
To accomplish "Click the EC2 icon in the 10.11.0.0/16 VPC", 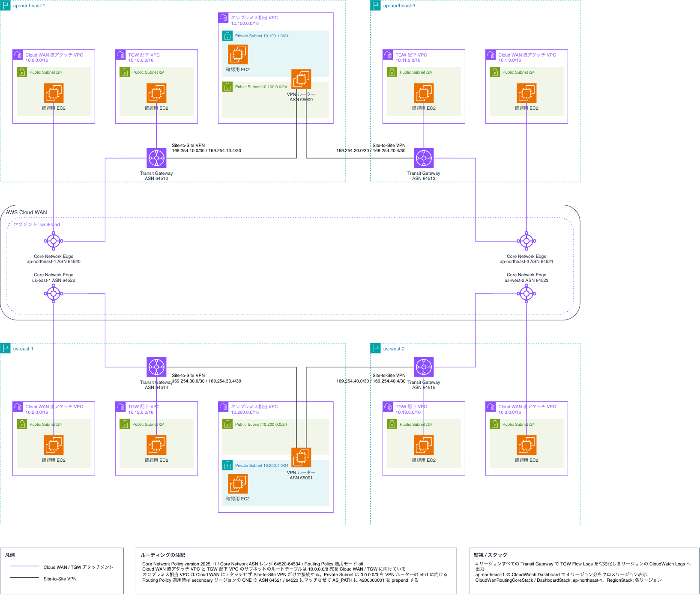I will pyautogui.click(x=424, y=93).
